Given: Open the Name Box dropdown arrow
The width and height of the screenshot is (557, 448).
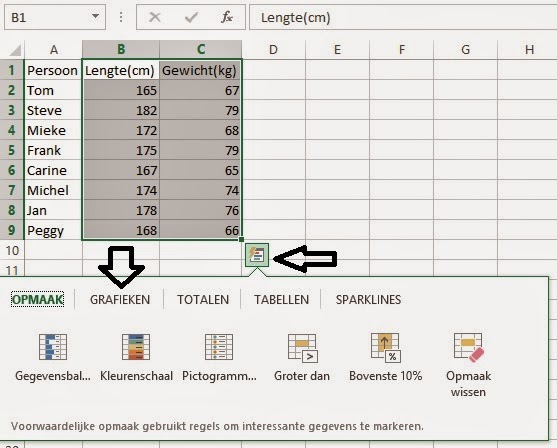Looking at the screenshot, I should coord(95,16).
